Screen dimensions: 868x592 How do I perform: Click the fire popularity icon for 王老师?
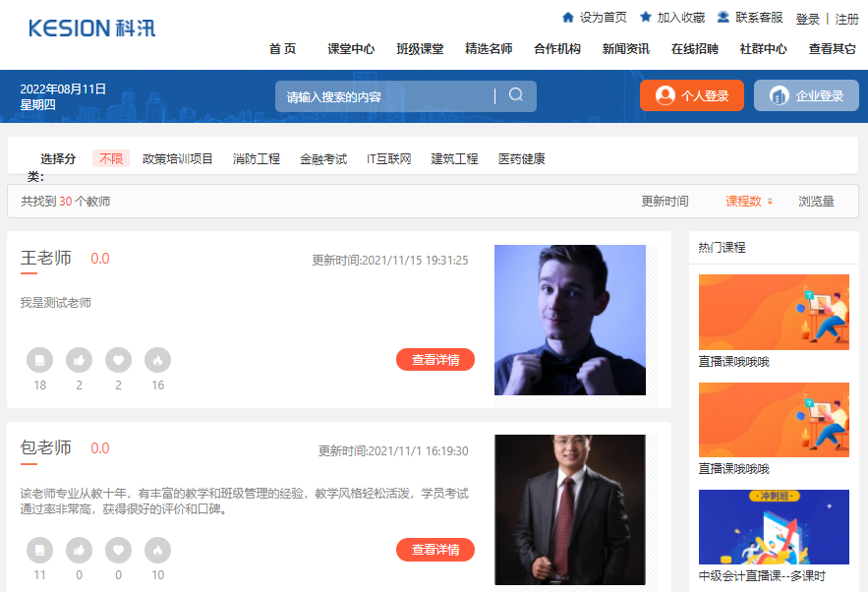(157, 360)
